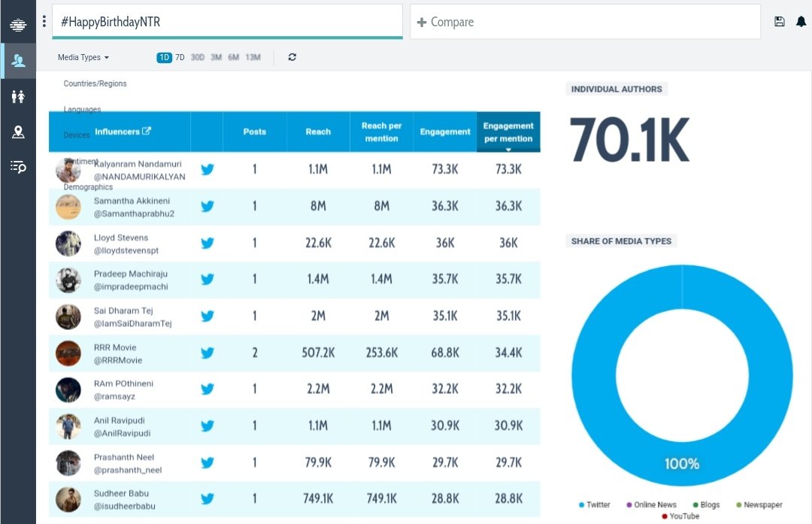
Task: Open the Countries/Regions filter
Action: (x=95, y=83)
